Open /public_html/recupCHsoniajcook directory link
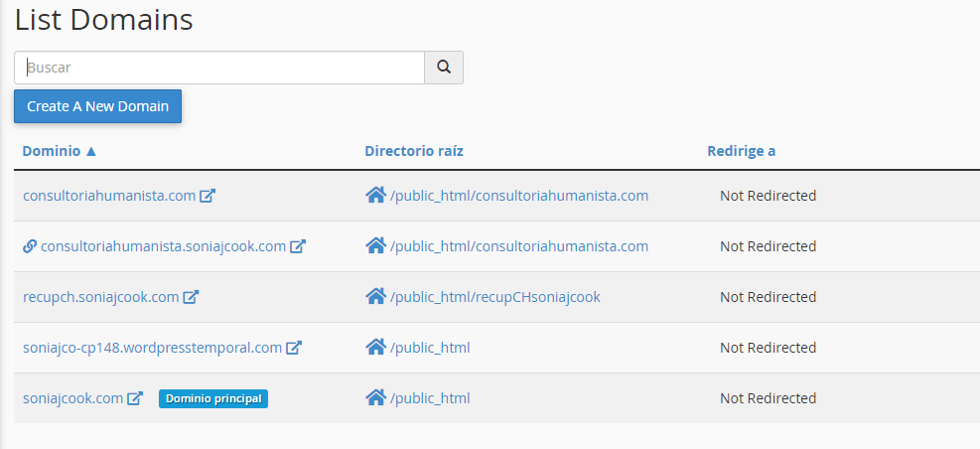The width and height of the screenshot is (980, 449). click(495, 297)
